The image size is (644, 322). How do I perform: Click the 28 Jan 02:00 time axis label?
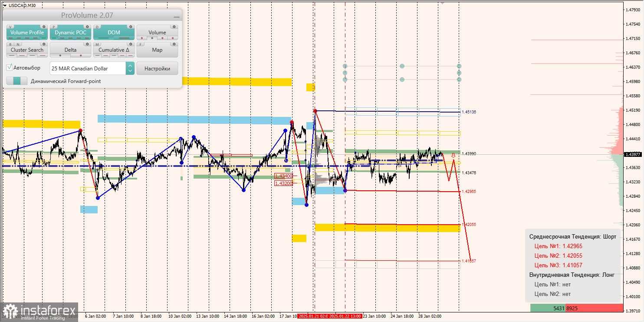point(430,316)
